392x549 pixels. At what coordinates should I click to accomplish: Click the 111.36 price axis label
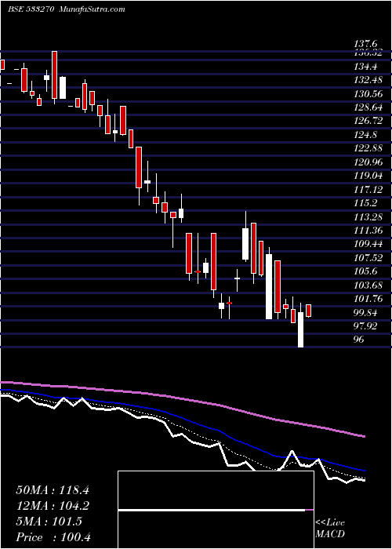point(368,231)
